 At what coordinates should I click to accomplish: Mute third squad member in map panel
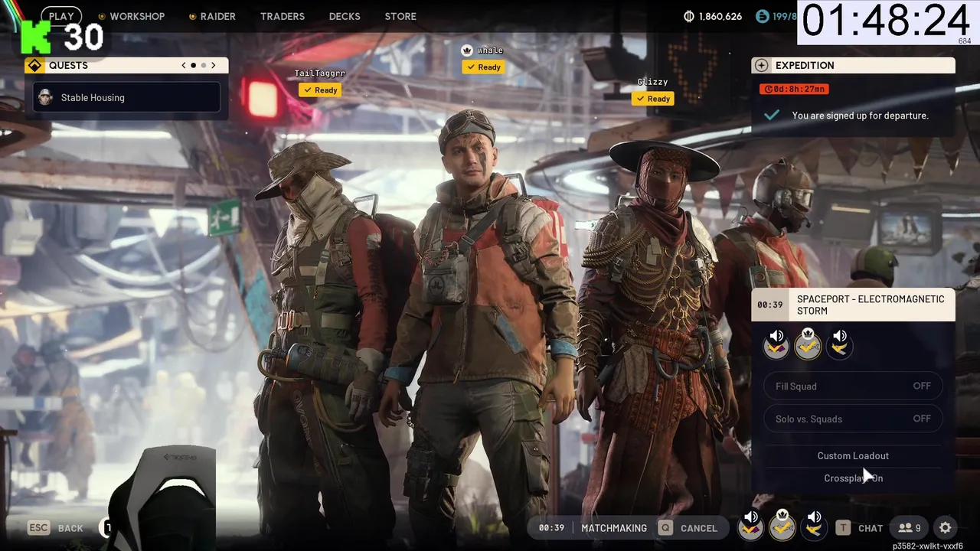pos(840,344)
